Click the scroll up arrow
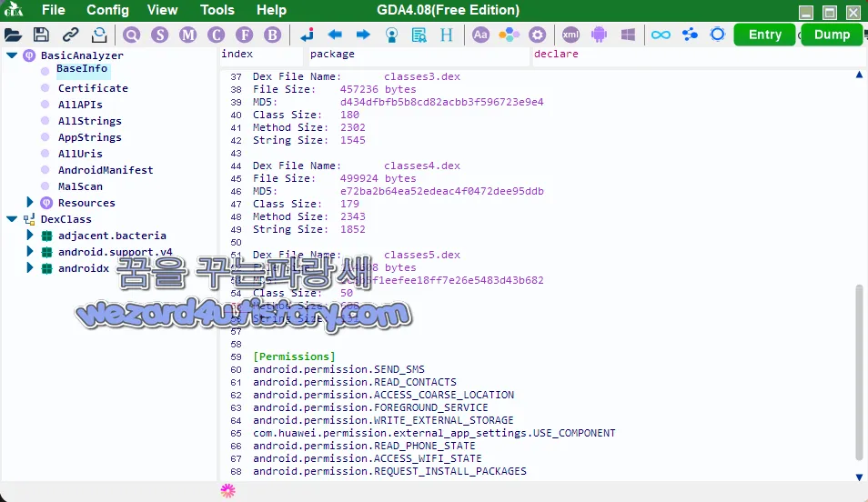The width and height of the screenshot is (868, 502). coord(859,75)
